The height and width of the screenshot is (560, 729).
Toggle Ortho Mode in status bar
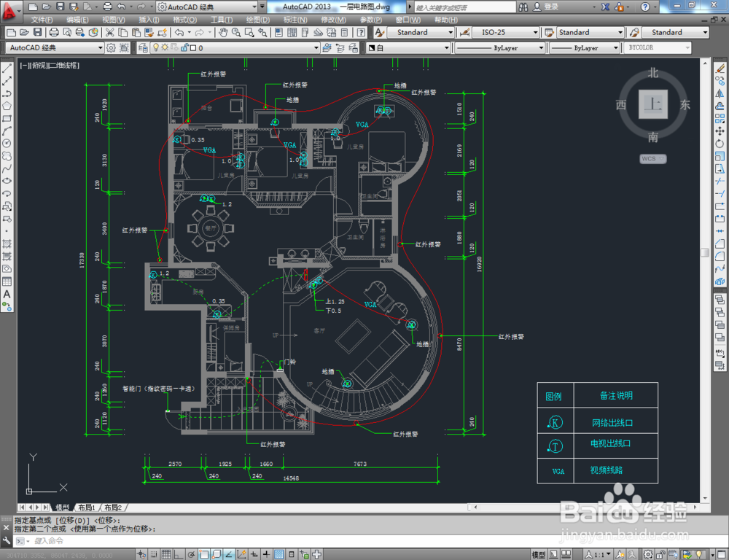click(x=179, y=554)
